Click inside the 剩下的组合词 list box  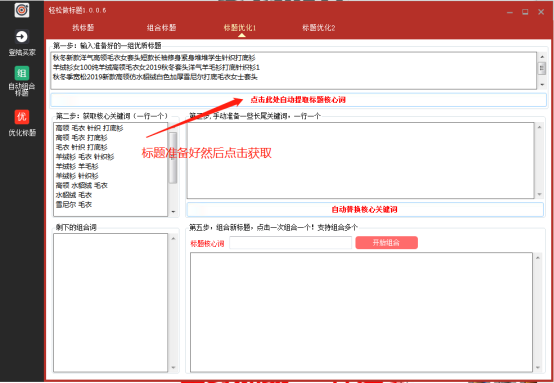click(111, 302)
